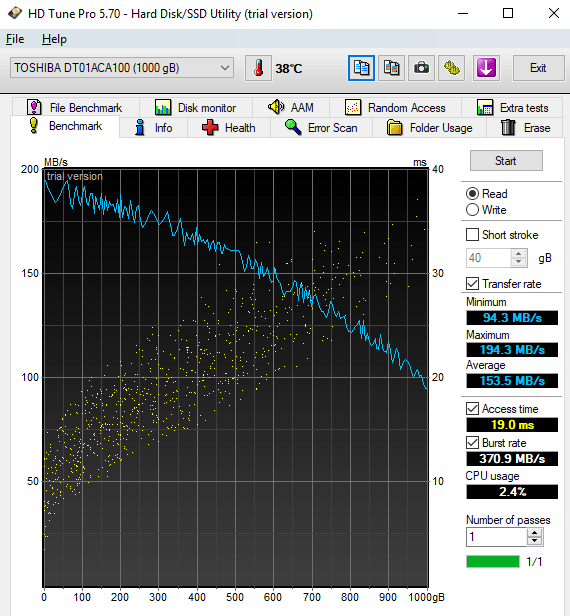Click the thermometer temperature icon
The height and width of the screenshot is (616, 570).
[258, 68]
